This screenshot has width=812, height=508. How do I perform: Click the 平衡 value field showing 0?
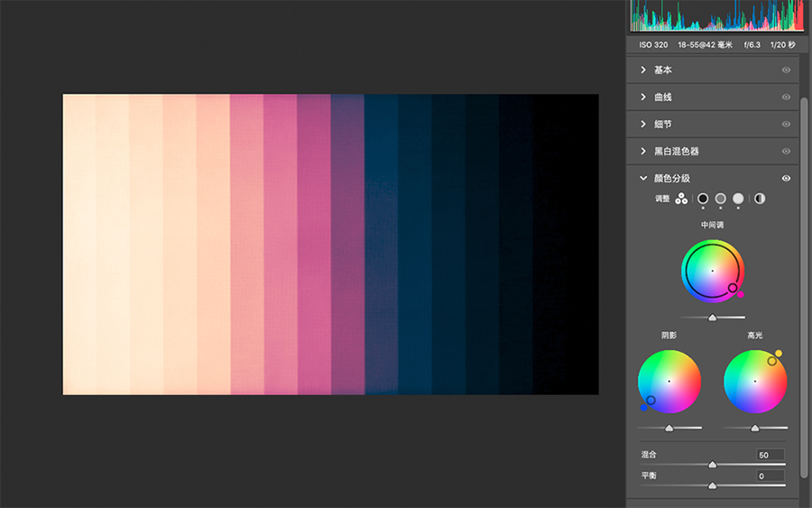770,476
